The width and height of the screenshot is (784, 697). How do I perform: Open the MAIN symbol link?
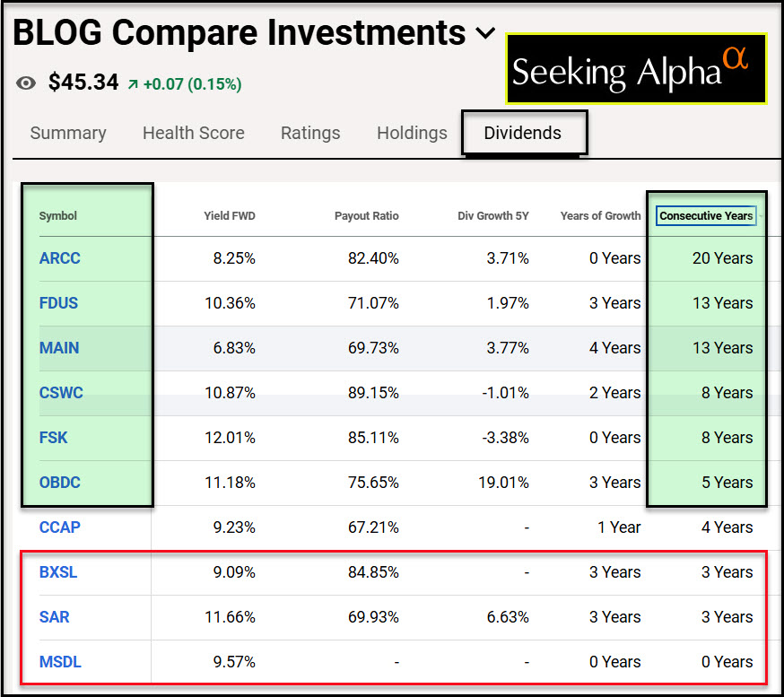(59, 348)
